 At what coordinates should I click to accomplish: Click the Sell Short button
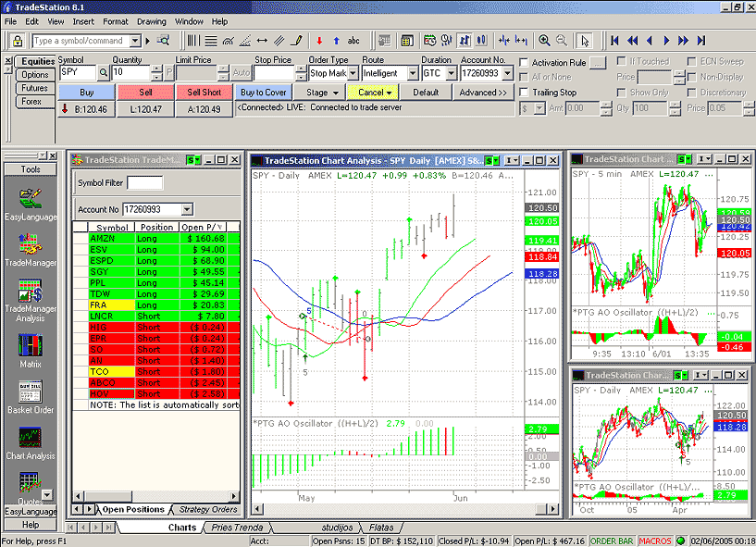tap(204, 93)
